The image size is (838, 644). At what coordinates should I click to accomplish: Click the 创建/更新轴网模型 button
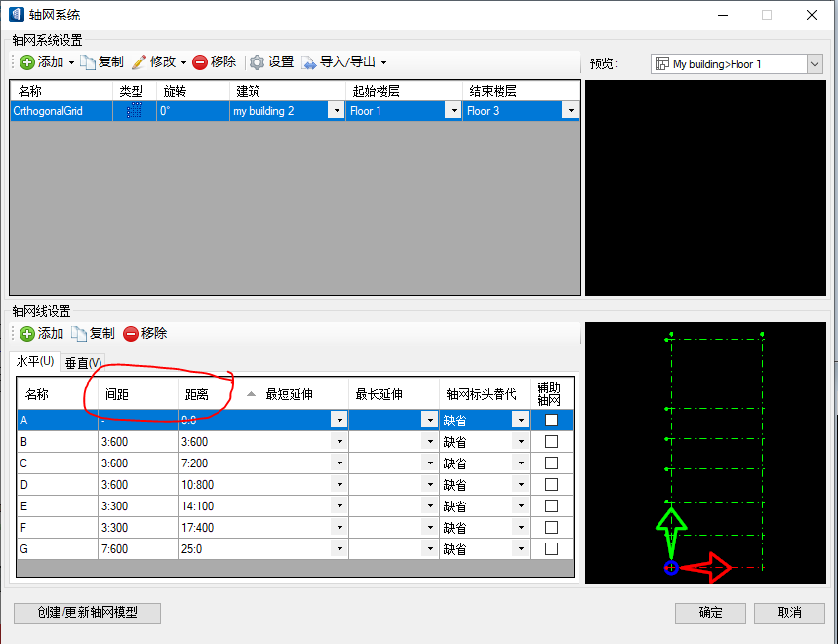(x=87, y=613)
